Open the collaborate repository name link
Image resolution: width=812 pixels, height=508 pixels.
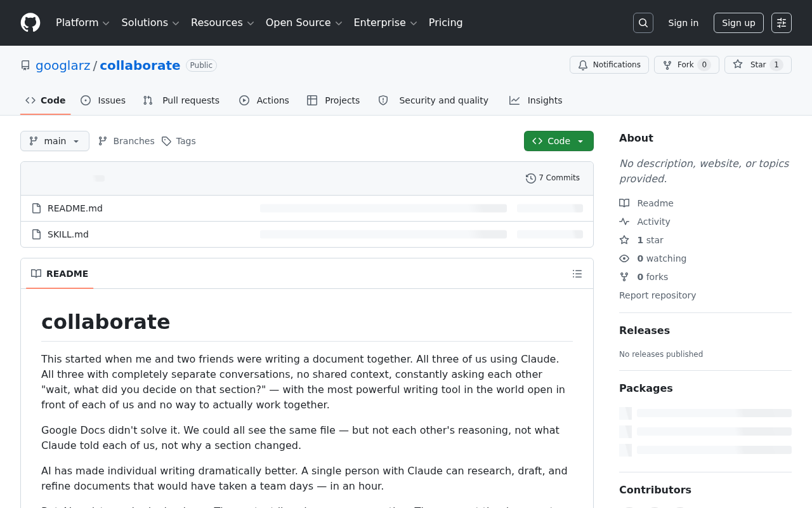coord(140,65)
